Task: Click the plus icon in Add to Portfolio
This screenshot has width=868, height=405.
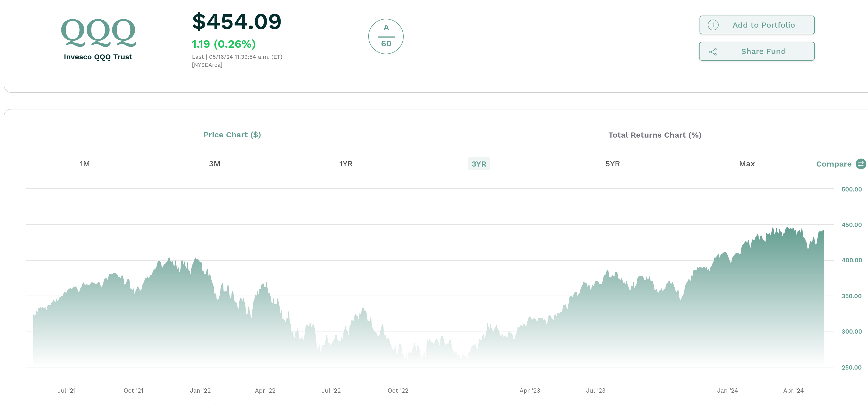Action: [713, 25]
